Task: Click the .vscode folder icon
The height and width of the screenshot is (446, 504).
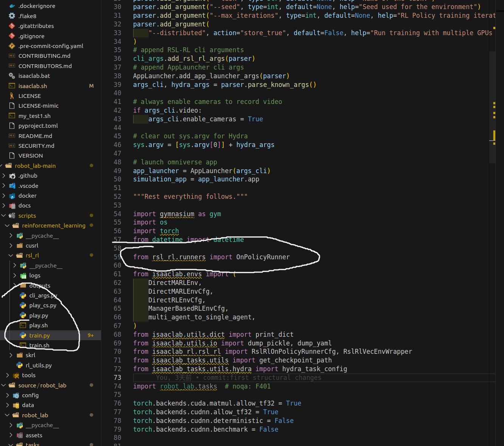Action: [x=12, y=186]
